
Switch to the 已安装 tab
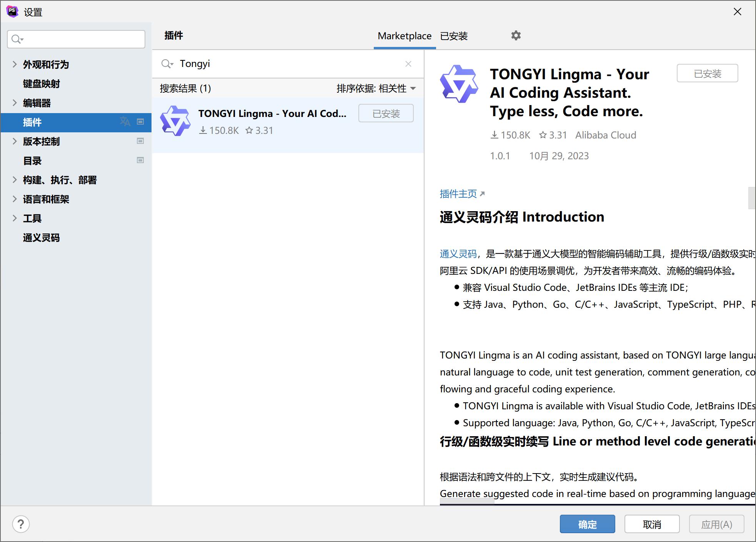[x=454, y=36]
